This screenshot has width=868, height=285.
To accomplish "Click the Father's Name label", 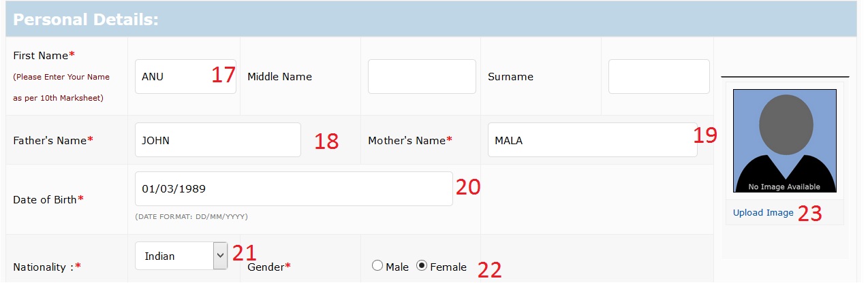I will pos(53,141).
